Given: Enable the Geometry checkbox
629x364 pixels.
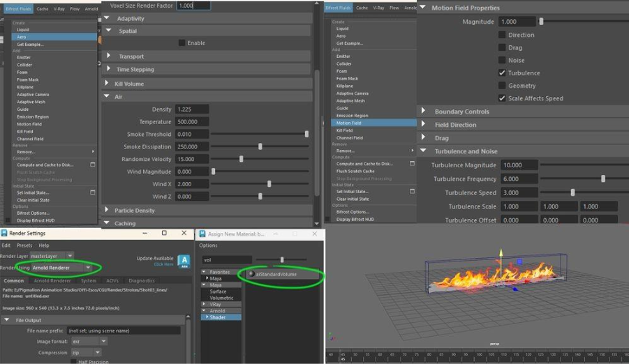Looking at the screenshot, I should click(502, 85).
